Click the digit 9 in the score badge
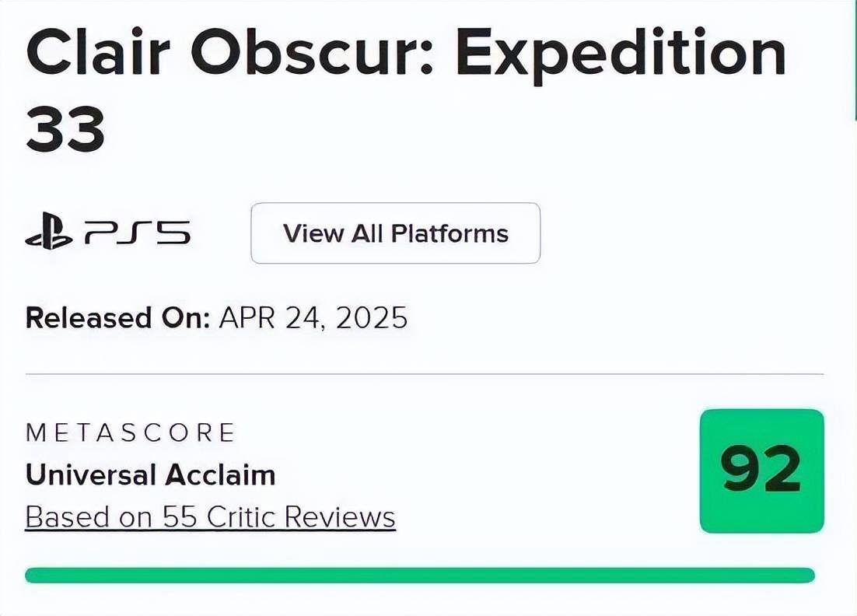 pos(740,469)
